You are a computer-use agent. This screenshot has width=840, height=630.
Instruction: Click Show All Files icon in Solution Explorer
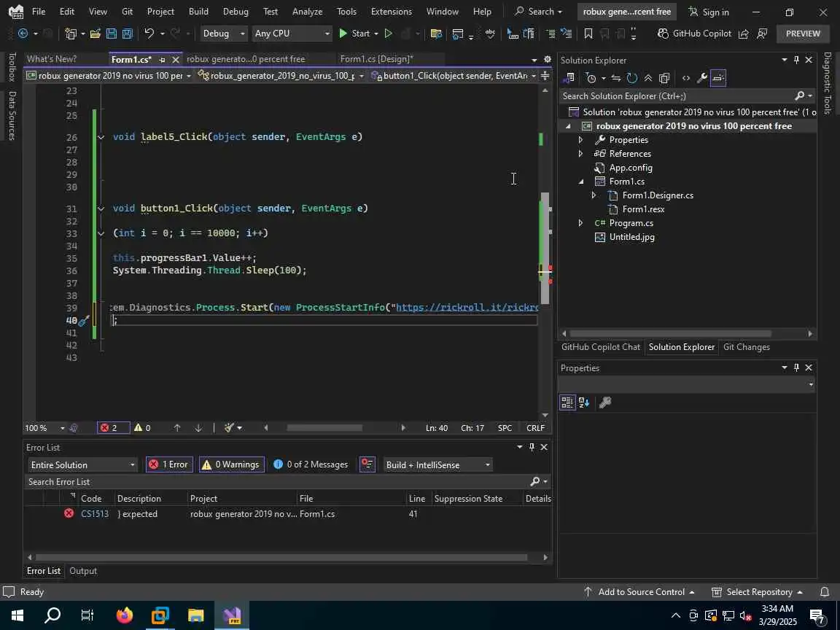664,78
